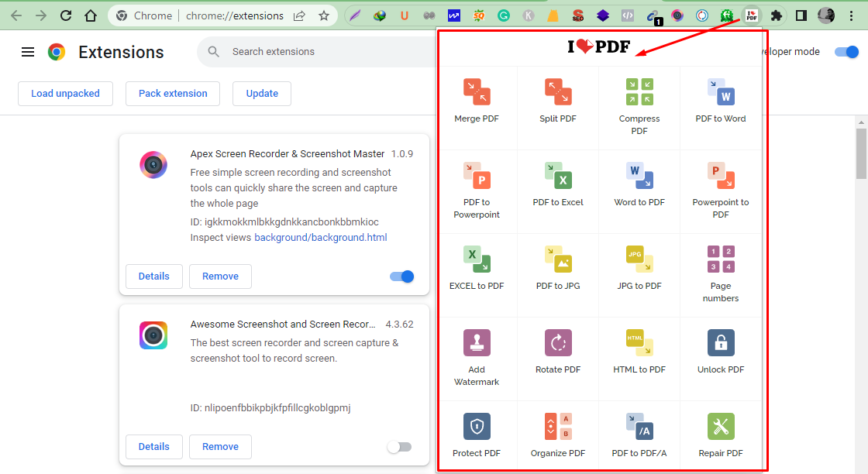Share this page from the address bar
The width and height of the screenshot is (868, 474).
(x=299, y=15)
